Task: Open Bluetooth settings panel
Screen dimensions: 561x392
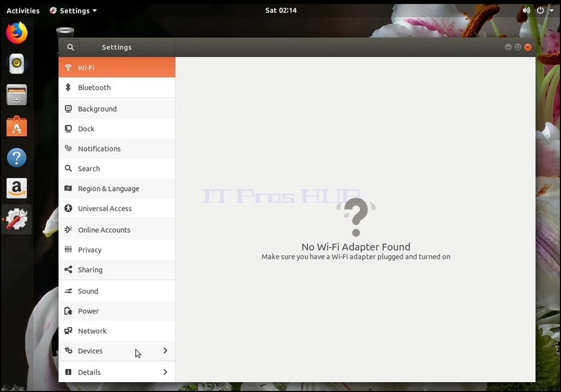Action: (x=117, y=88)
